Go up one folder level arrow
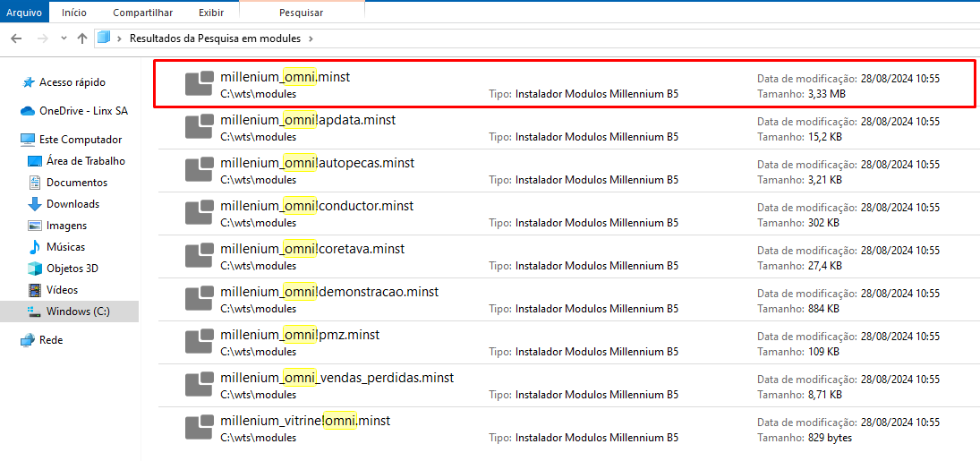The image size is (980, 461). click(81, 38)
